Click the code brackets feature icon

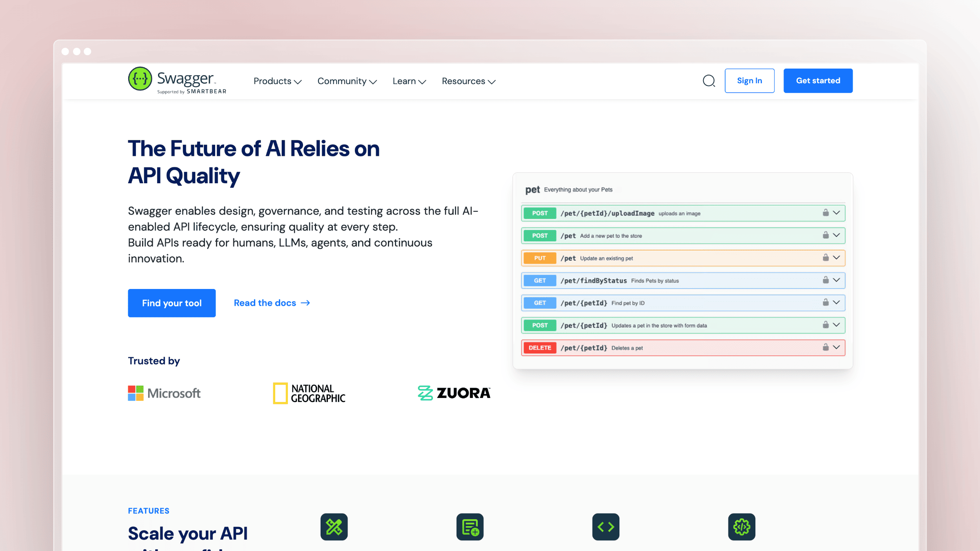(x=606, y=527)
